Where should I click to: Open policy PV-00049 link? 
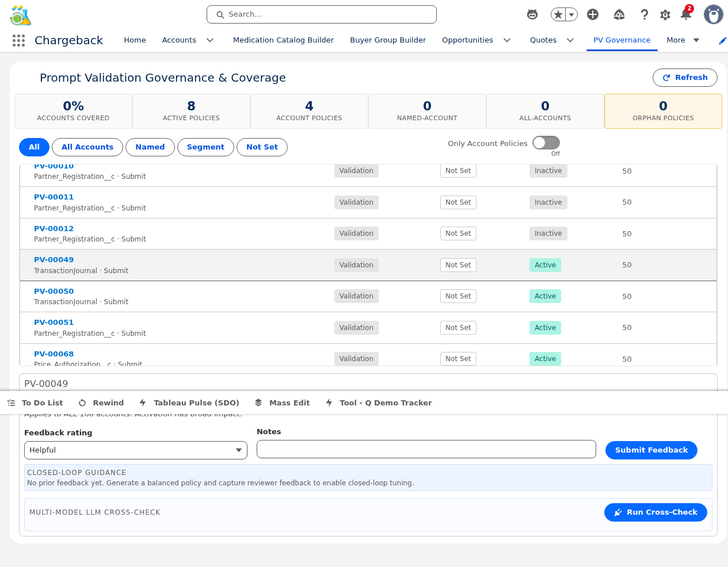tap(54, 260)
